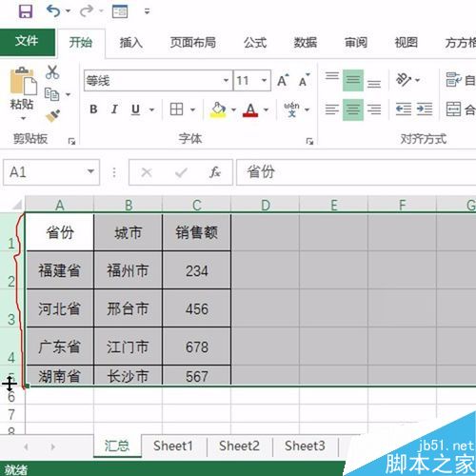Toggle Middle Align vertical alignment

[353, 80]
